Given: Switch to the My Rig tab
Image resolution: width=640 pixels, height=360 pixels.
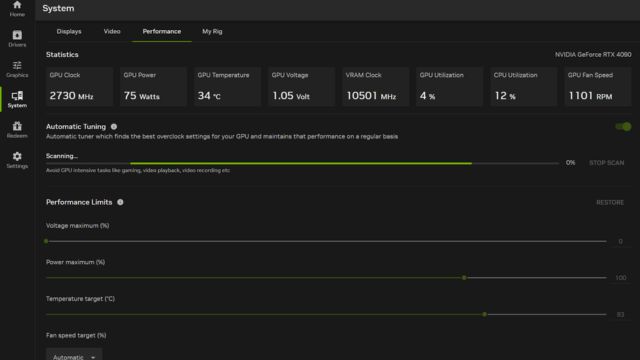Looking at the screenshot, I should pos(212,31).
